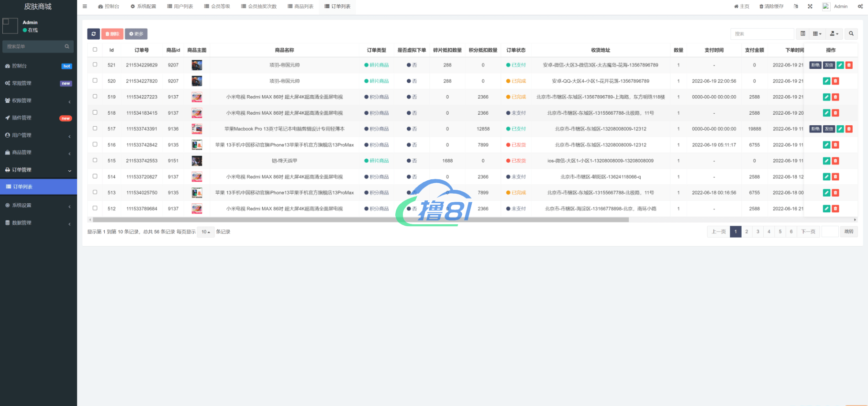868x406 pixels.
Task: Click the red trash icon for order 519
Action: pos(835,97)
